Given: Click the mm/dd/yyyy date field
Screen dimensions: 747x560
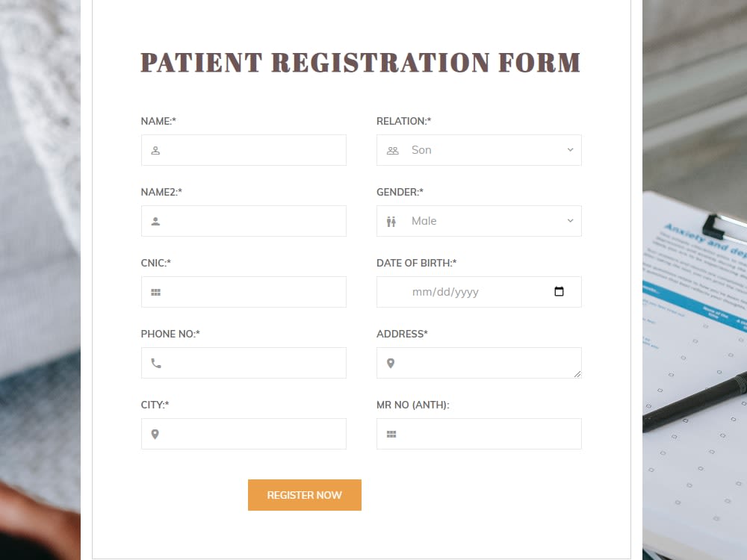Looking at the screenshot, I should coord(479,292).
